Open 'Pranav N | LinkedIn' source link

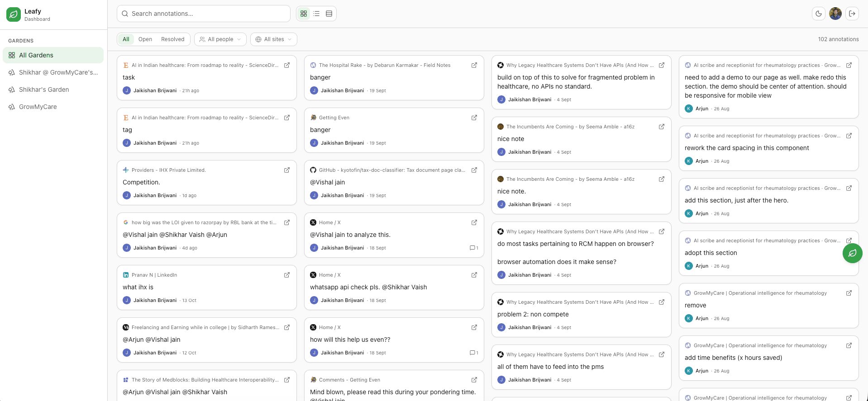[154, 275]
